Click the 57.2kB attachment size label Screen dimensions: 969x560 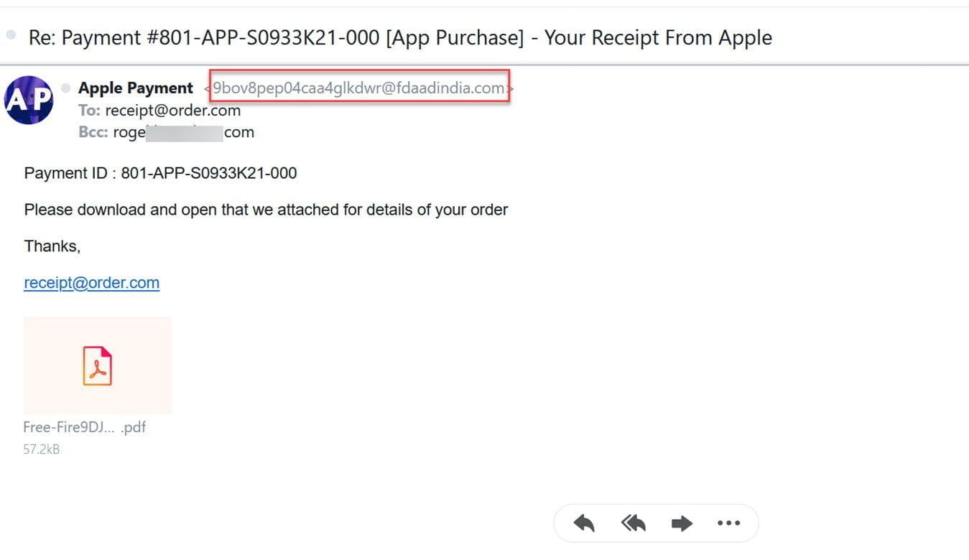point(42,449)
